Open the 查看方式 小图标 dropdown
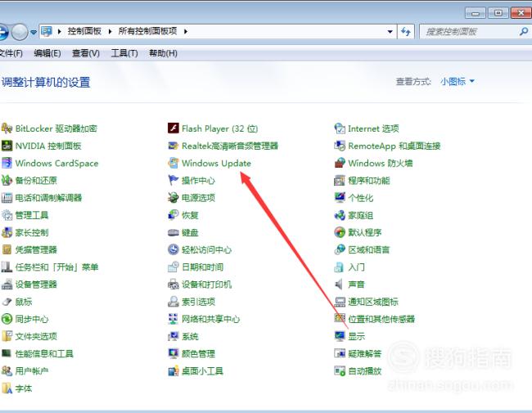 click(x=458, y=82)
